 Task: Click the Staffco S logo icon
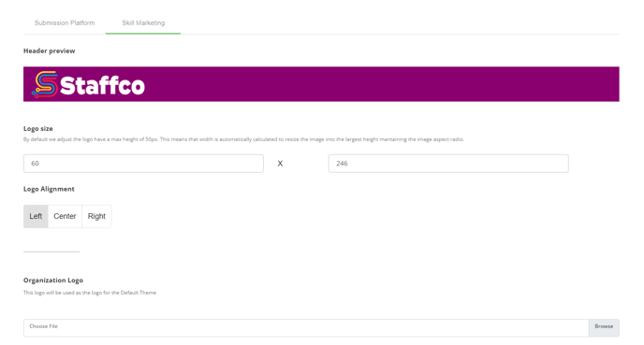(45, 84)
